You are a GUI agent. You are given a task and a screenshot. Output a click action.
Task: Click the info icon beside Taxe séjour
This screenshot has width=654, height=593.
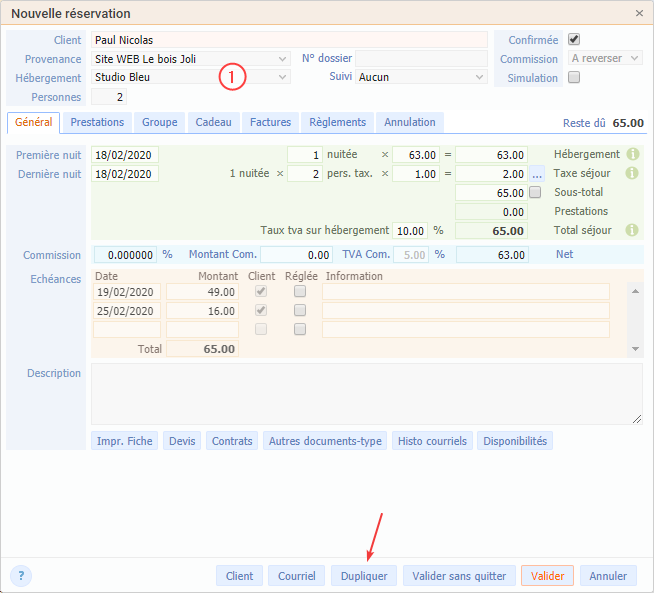pos(632,174)
